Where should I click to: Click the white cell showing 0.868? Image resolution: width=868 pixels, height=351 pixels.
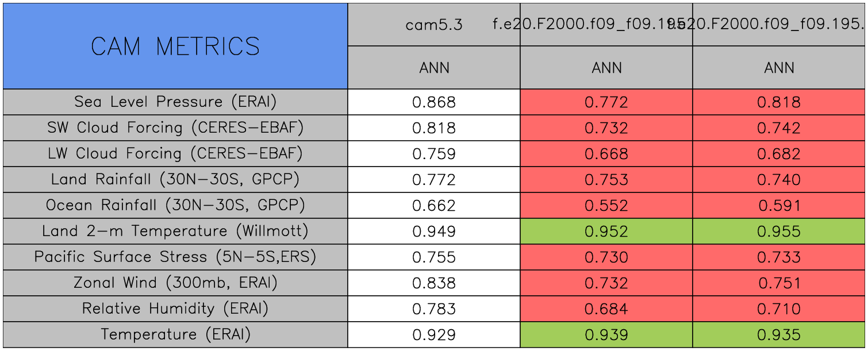point(434,102)
